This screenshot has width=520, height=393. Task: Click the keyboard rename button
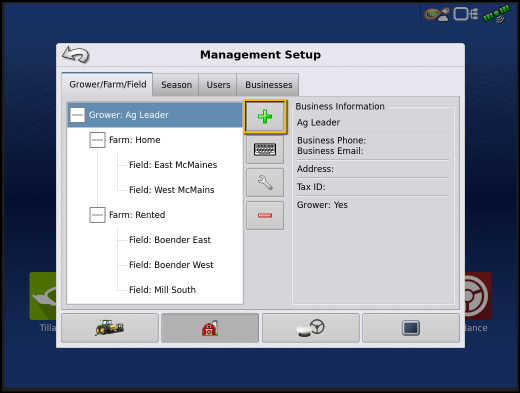pyautogui.click(x=265, y=149)
